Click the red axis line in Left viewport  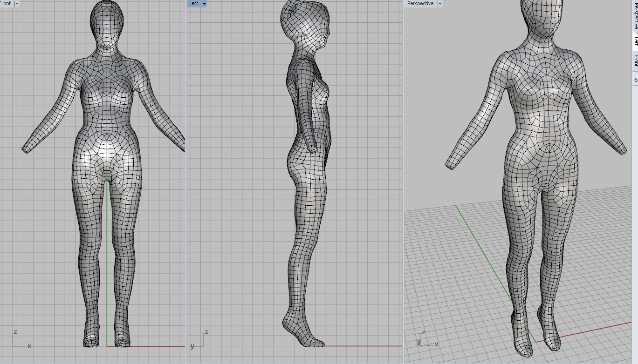coord(364,346)
